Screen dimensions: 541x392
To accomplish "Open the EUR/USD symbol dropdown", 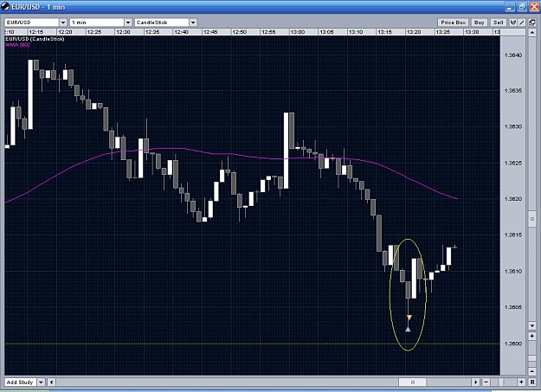I will (63, 22).
